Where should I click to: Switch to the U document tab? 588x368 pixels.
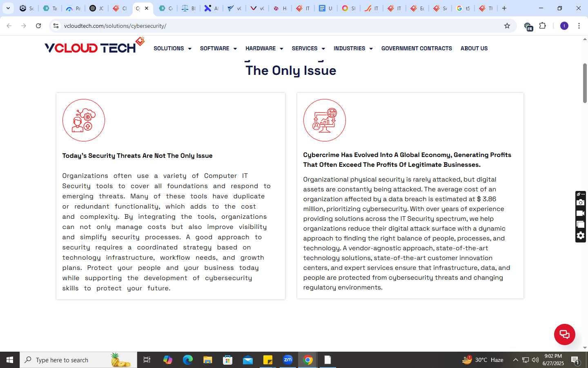[x=325, y=8]
